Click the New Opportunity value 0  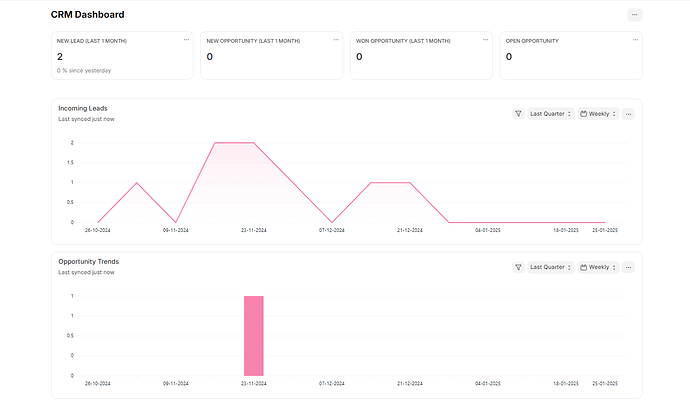(x=209, y=56)
